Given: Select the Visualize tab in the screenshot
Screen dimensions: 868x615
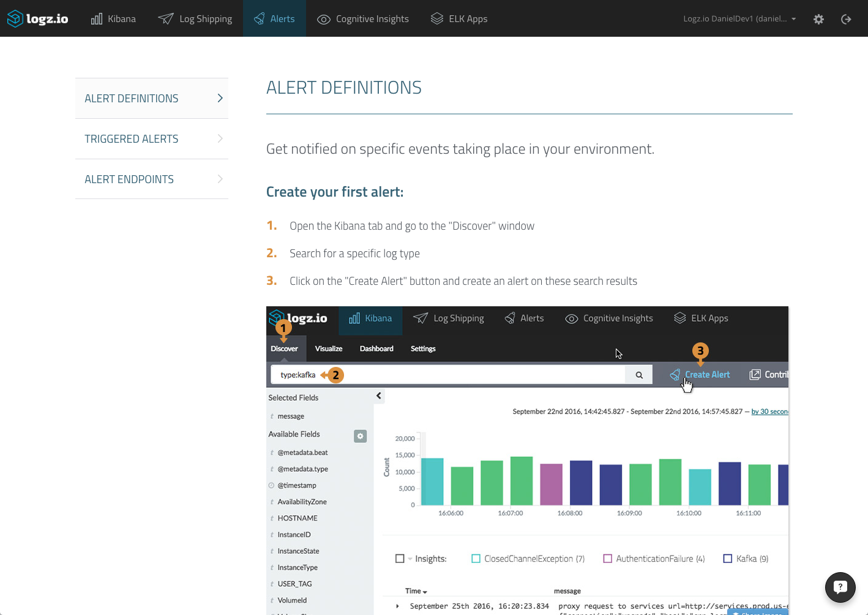Looking at the screenshot, I should tap(329, 349).
